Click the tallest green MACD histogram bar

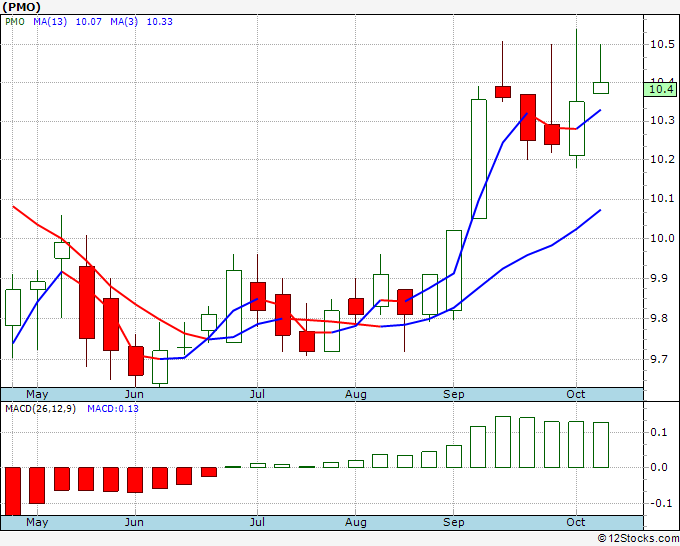point(503,442)
